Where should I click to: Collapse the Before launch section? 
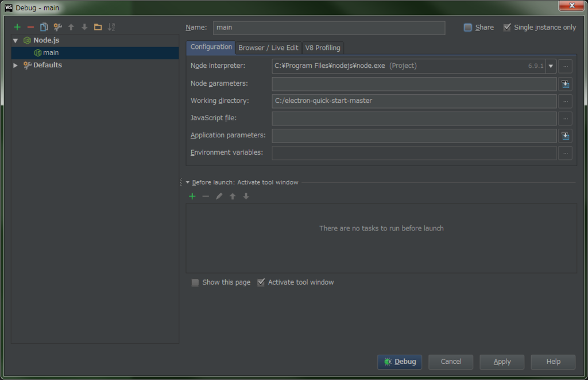coord(188,182)
